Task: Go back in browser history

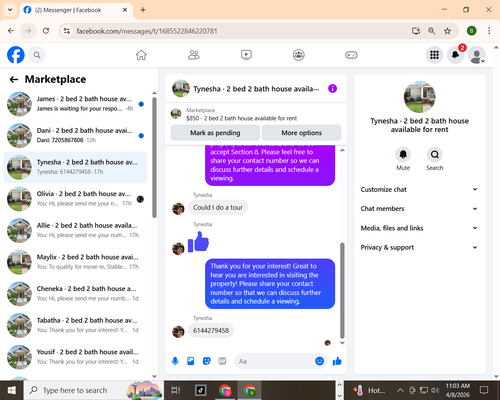Action: coord(11,31)
